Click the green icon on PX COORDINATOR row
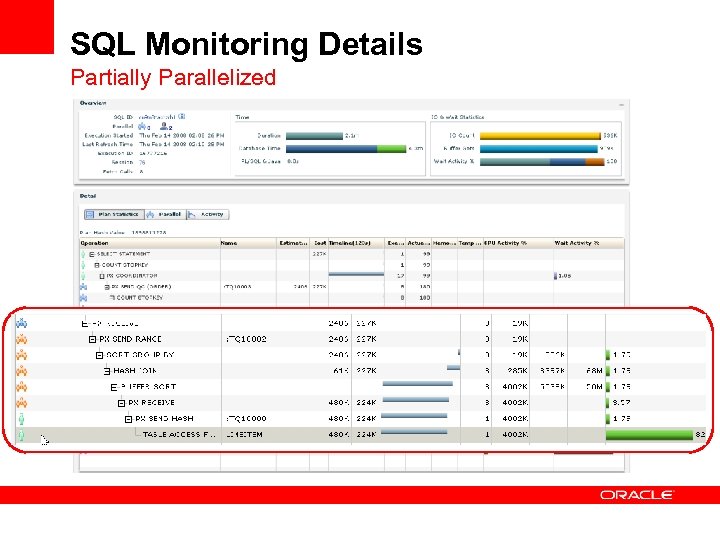 tap(83, 276)
